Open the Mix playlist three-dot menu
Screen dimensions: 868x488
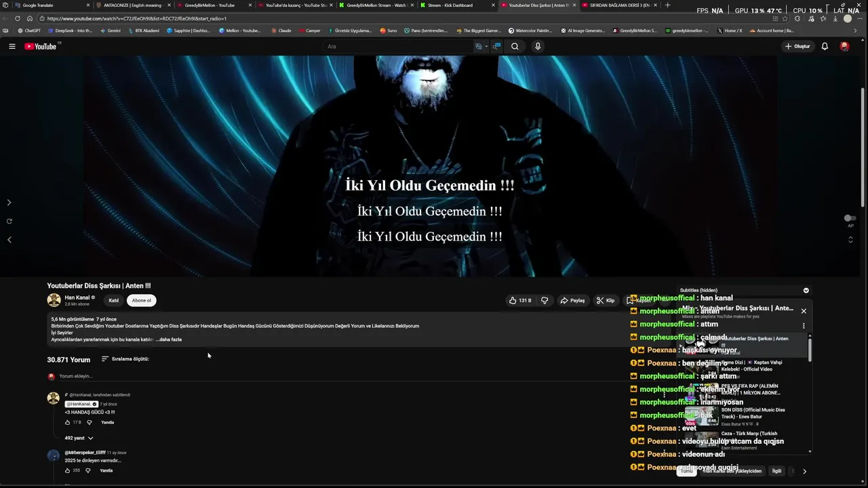click(x=804, y=326)
